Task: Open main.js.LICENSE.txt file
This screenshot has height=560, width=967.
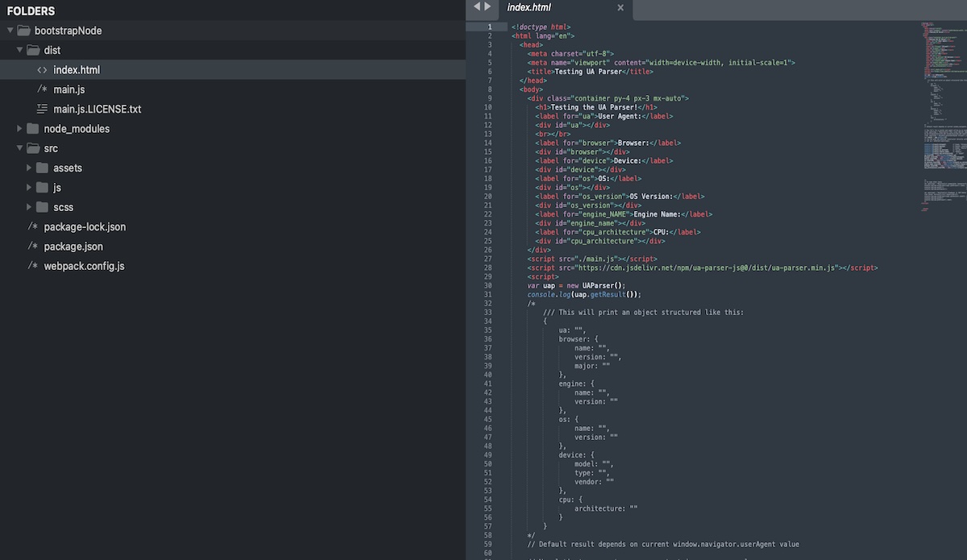Action: pyautogui.click(x=97, y=109)
